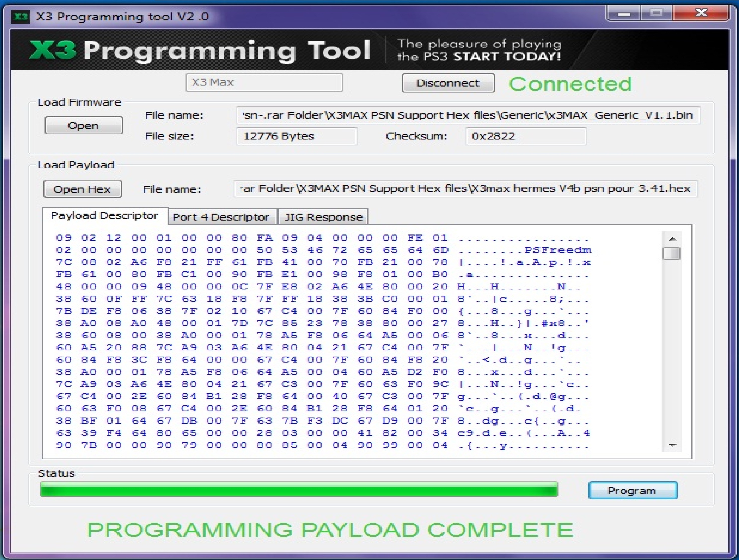Viewport: 739px width, 560px height.
Task: Click hex row starting 7B DE F8 06
Action: 323,311
